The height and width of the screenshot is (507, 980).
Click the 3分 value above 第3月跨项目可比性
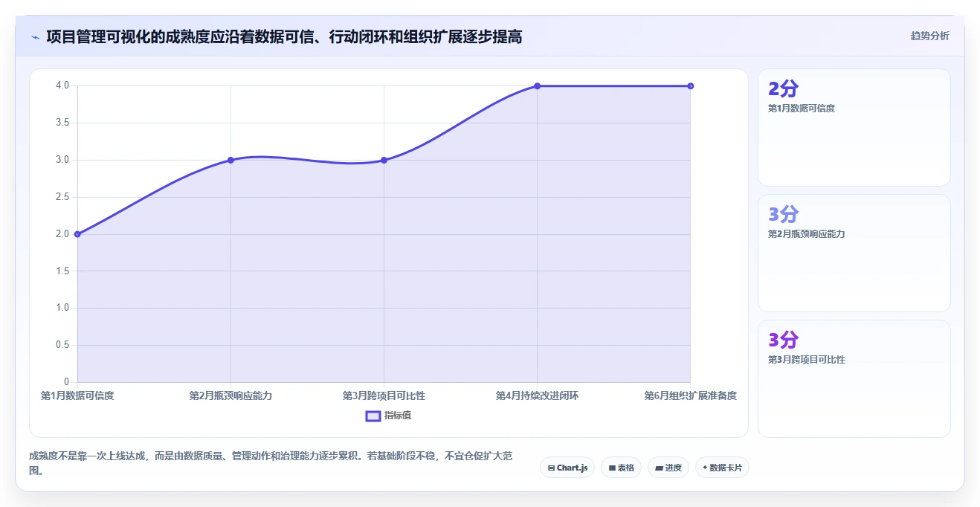pos(783,340)
